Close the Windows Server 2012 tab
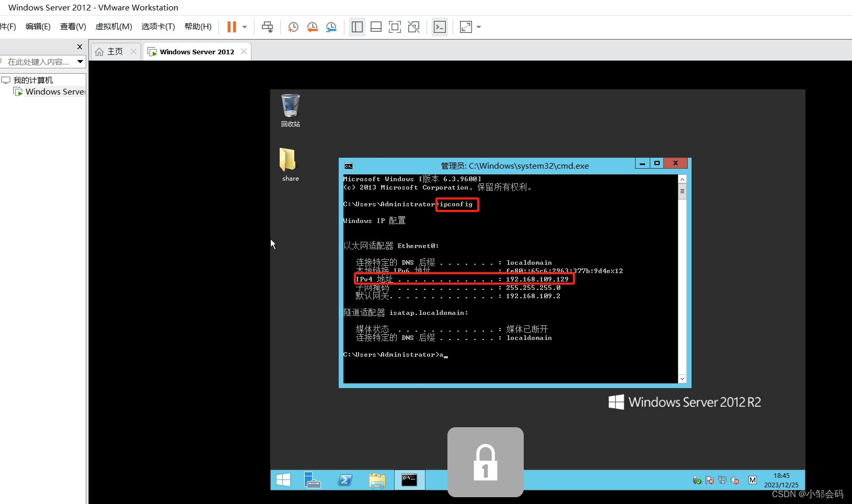Viewport: 852px width, 504px height. click(x=244, y=52)
